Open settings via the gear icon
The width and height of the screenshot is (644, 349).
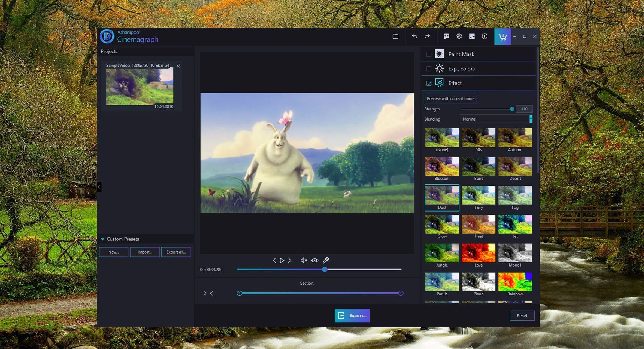pyautogui.click(x=459, y=36)
